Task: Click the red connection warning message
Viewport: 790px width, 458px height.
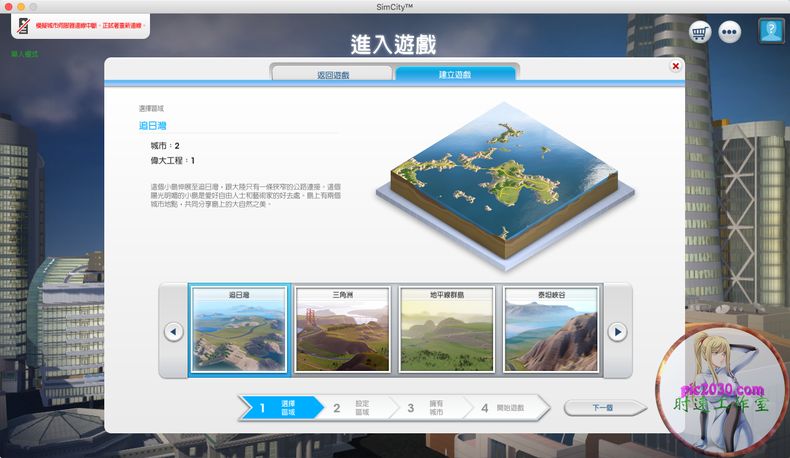Action: coord(90,25)
